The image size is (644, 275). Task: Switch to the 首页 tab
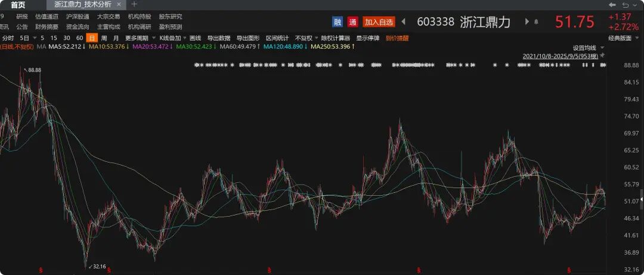tap(18, 4)
